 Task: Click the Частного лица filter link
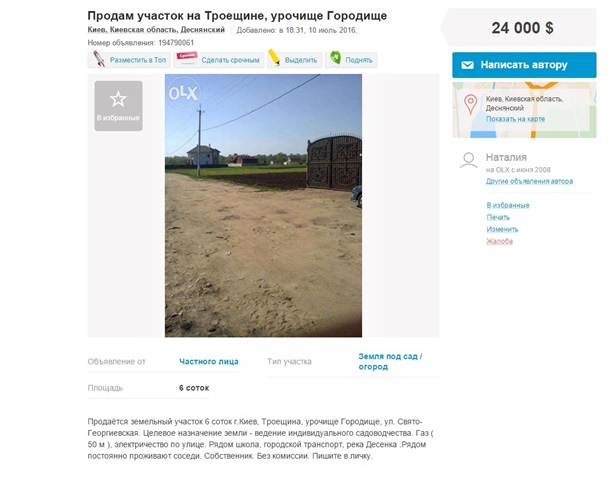point(209,362)
